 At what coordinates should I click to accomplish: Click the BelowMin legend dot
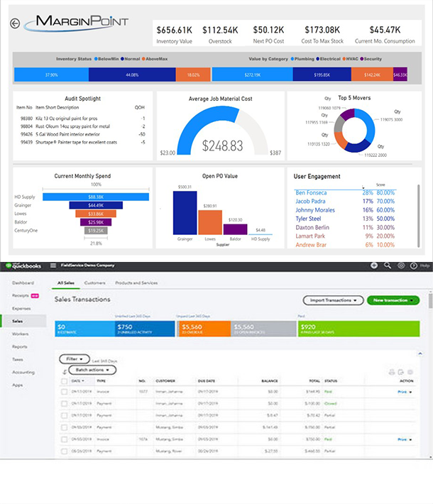point(96,59)
